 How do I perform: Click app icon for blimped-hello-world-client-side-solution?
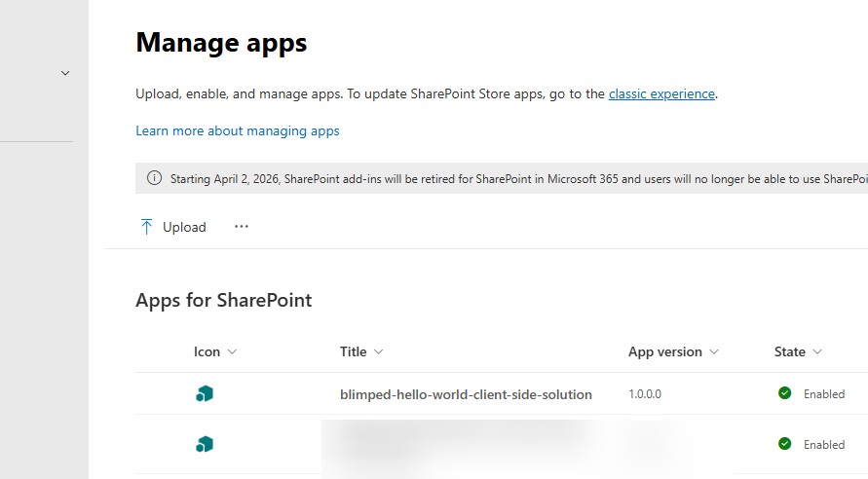pyautogui.click(x=205, y=394)
